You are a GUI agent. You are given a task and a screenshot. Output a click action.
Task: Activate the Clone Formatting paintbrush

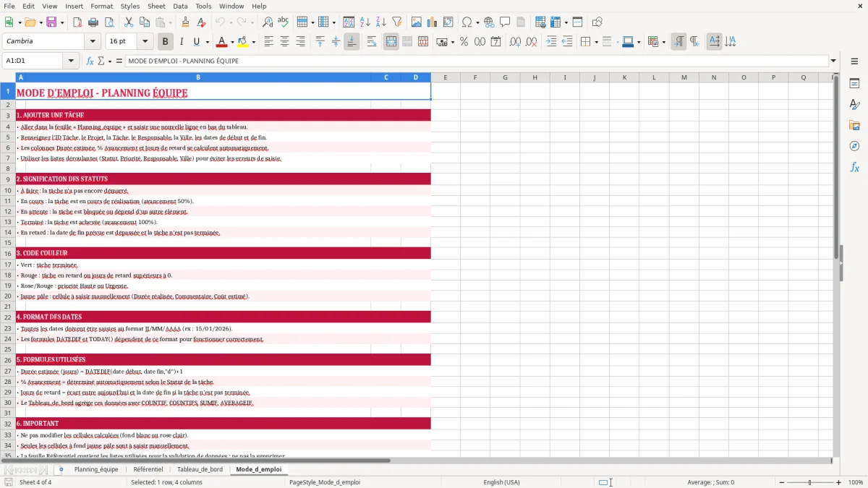[185, 22]
